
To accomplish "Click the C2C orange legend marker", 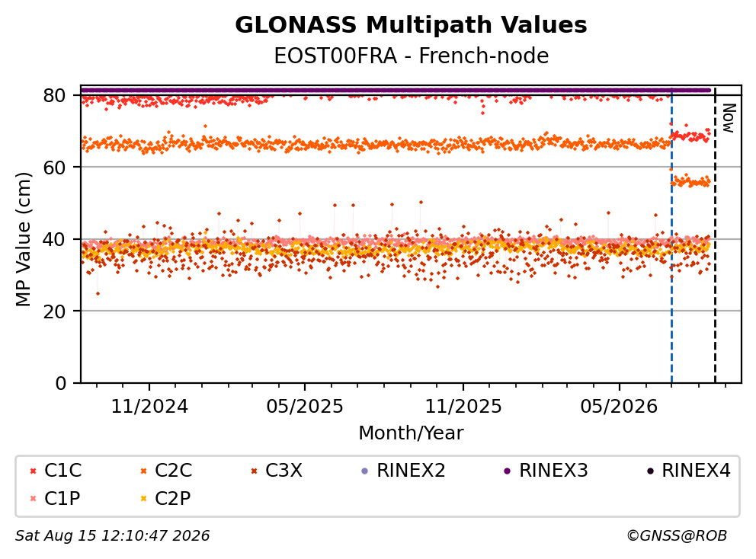I will [x=143, y=471].
